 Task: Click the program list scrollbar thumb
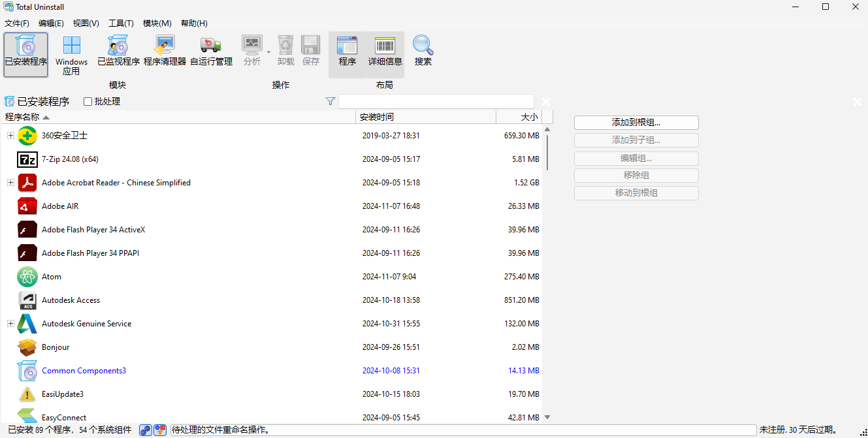click(547, 152)
